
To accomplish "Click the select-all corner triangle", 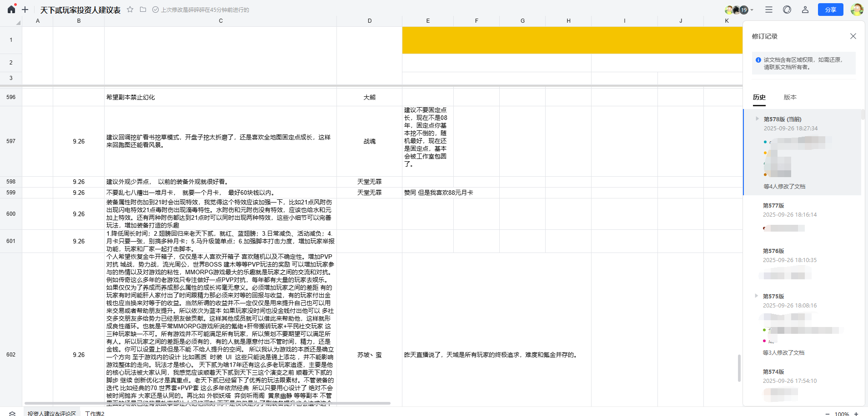I will 18,22.
